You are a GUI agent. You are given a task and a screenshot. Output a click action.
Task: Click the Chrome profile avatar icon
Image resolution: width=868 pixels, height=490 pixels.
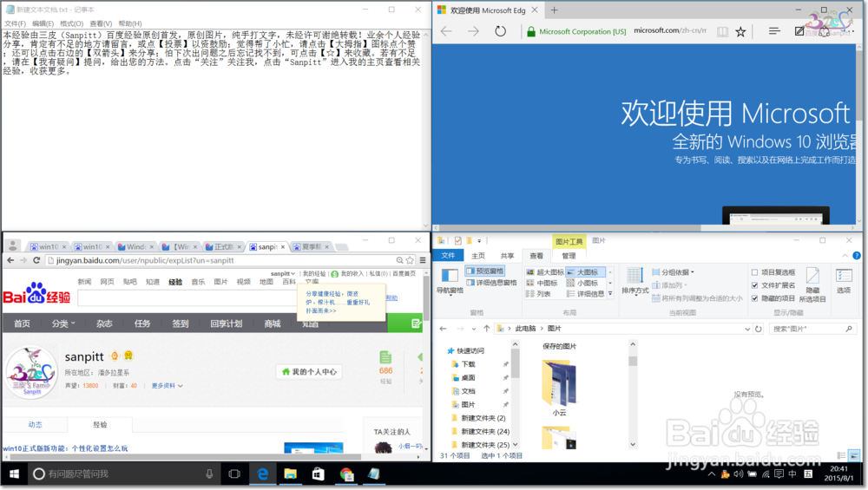coord(13,245)
